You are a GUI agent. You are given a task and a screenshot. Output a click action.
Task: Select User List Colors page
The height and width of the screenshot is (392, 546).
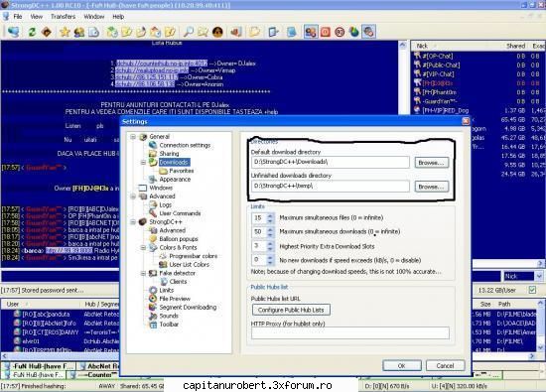click(x=189, y=265)
